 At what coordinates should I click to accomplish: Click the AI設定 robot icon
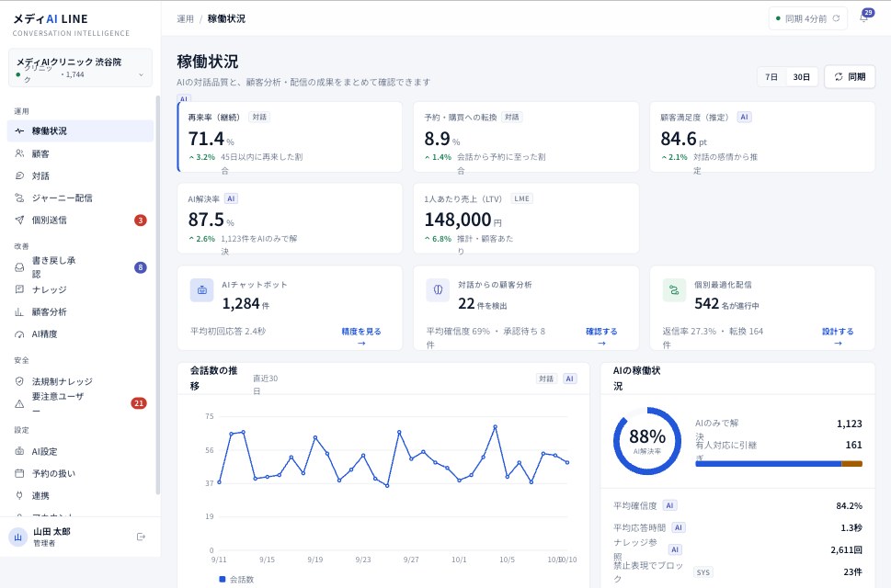[x=19, y=451]
